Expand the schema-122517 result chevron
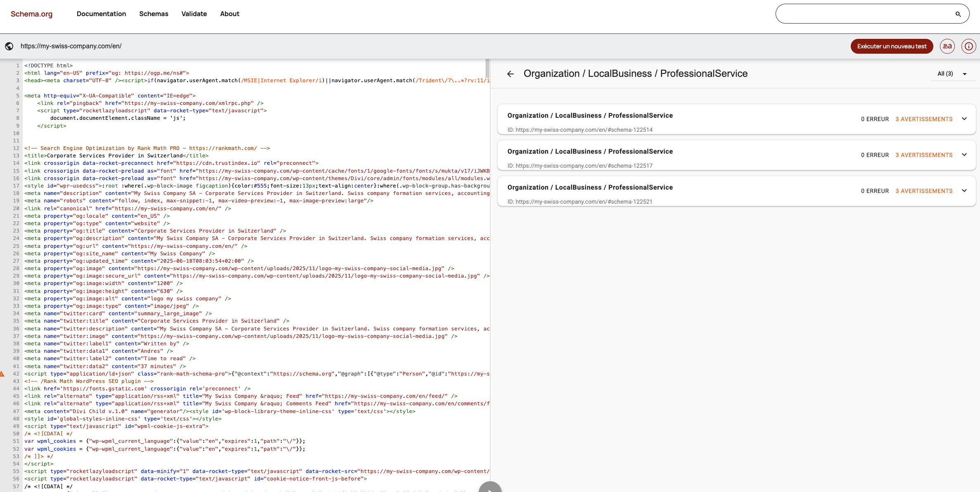 964,155
